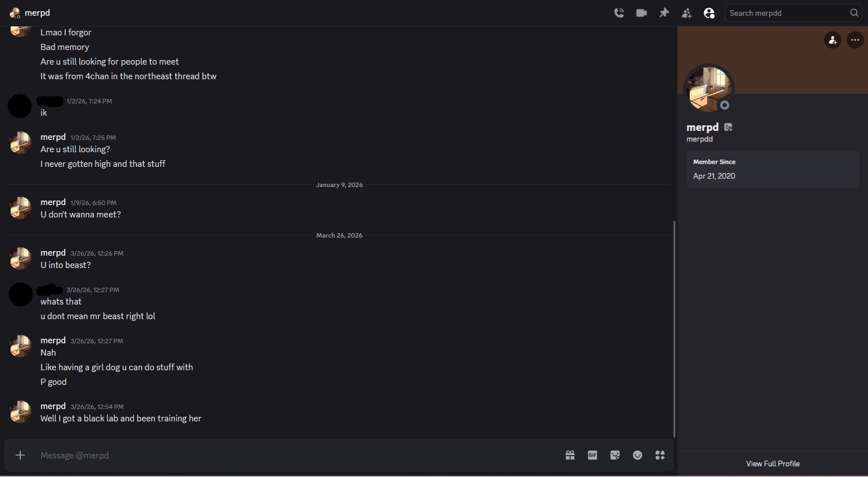Click merpd's avatar on the 12:54 PM message
The height and width of the screenshot is (477, 868).
(20, 412)
